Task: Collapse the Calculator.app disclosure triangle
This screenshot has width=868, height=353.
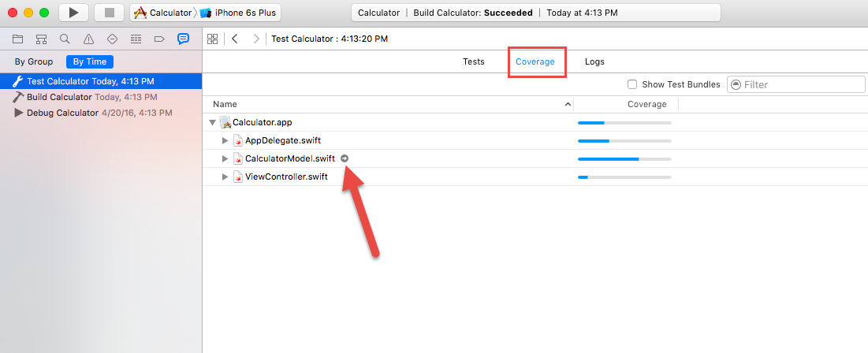Action: [x=213, y=122]
